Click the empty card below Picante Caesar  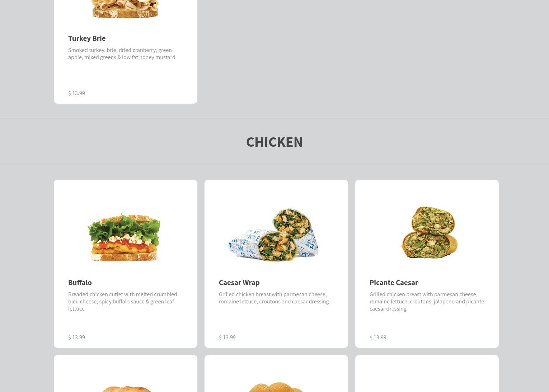(427, 373)
